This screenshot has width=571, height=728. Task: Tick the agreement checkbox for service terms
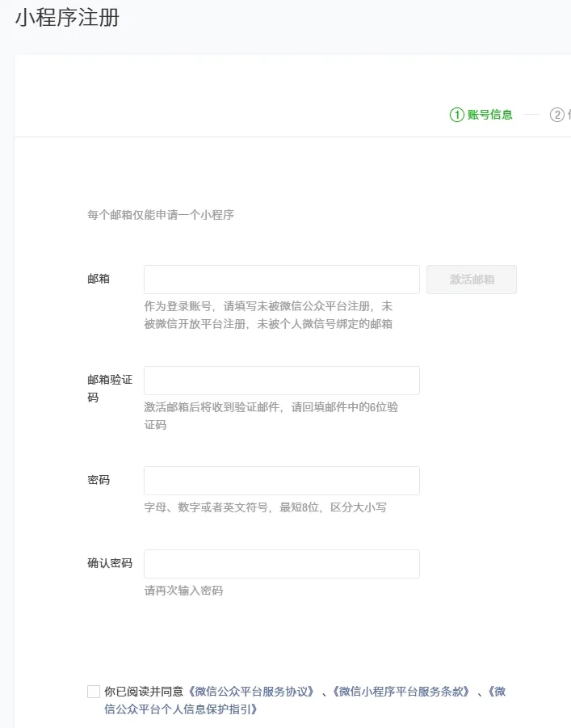94,692
